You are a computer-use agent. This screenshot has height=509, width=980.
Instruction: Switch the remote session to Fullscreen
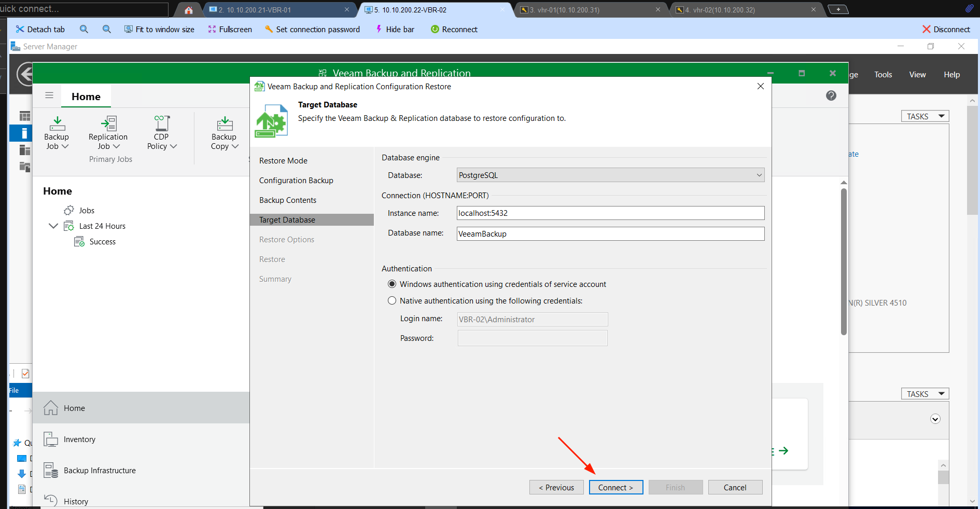(230, 29)
